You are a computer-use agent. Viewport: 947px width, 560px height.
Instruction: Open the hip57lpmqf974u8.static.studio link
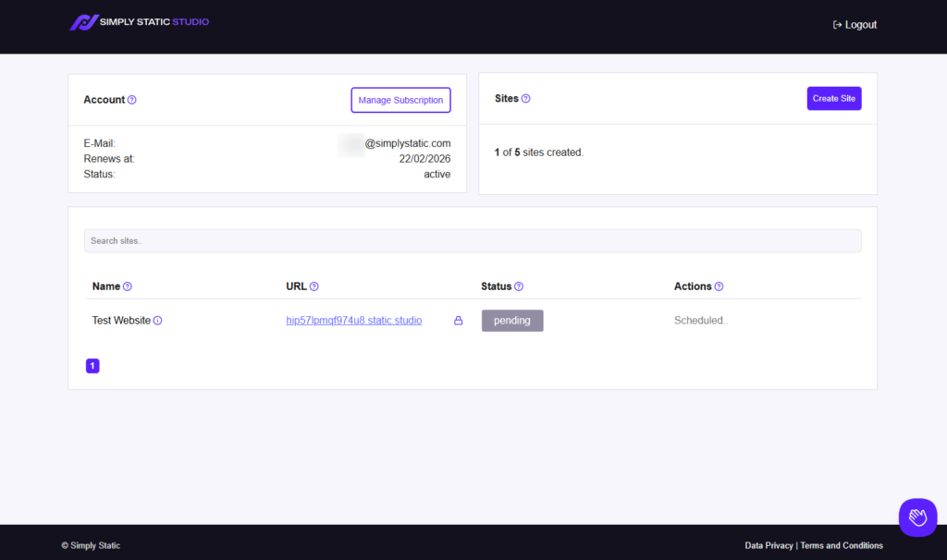[354, 321]
